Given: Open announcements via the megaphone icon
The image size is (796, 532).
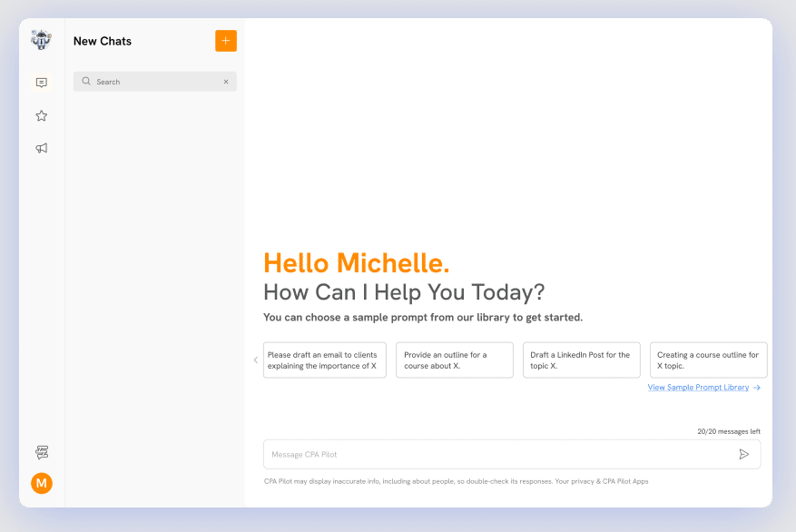Looking at the screenshot, I should [41, 148].
